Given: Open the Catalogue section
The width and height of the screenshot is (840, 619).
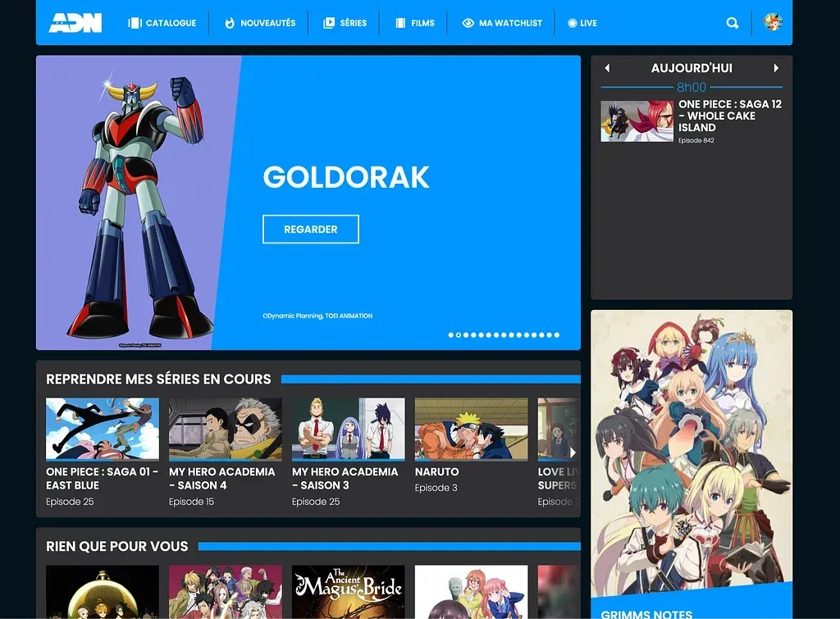Looking at the screenshot, I should (162, 23).
